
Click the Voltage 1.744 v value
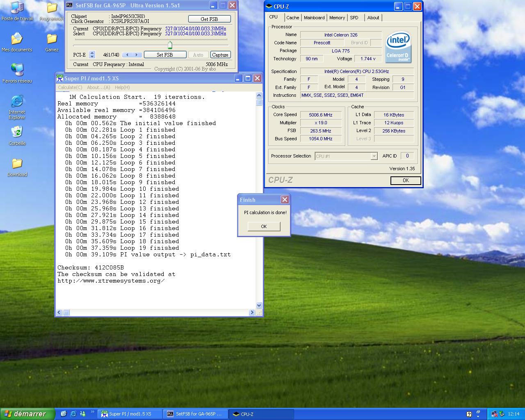[368, 59]
